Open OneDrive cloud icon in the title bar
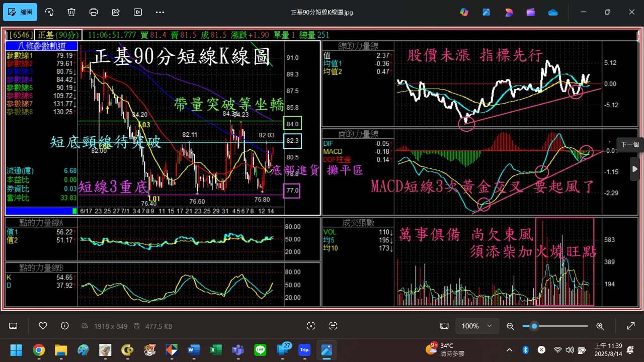The image size is (644, 362). (553, 12)
